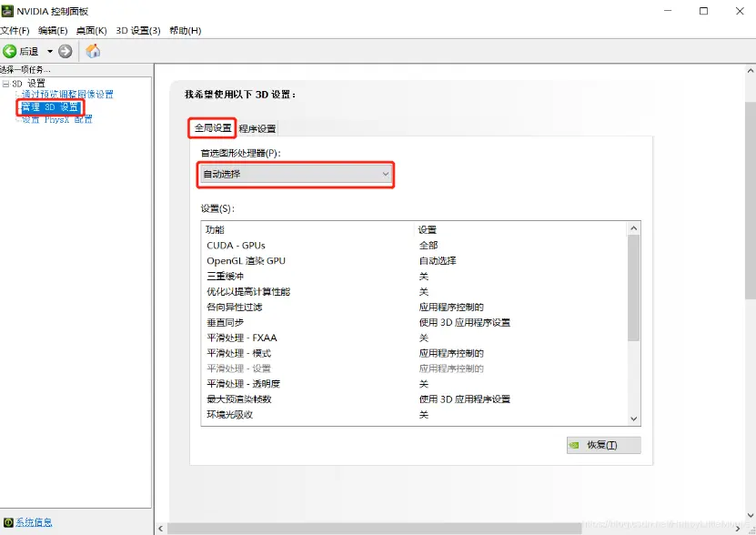Viewport: 756px width, 535px height.
Task: Open the 首选图形处理器 dropdown
Action: click(x=297, y=174)
